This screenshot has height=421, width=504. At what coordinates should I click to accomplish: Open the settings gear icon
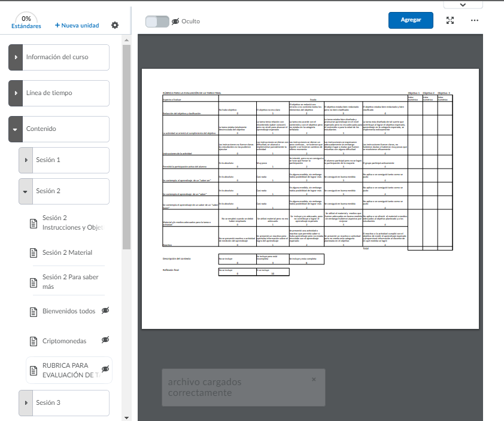pos(115,25)
